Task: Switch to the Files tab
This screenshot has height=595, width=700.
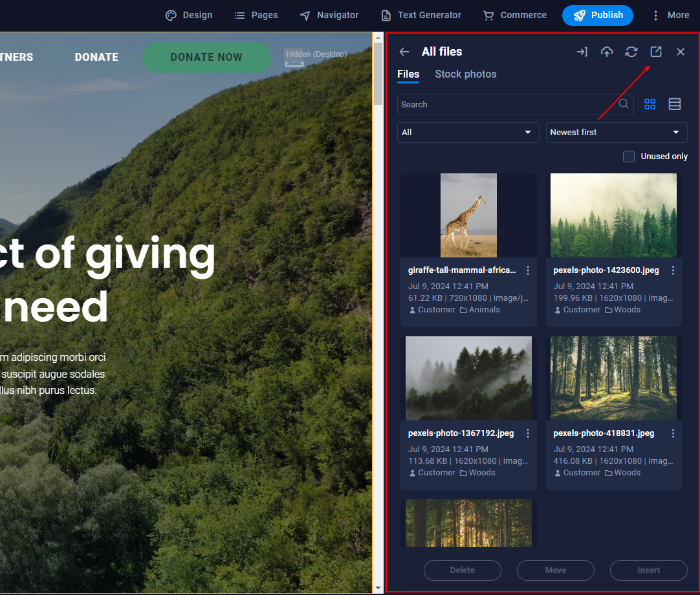Action: tap(408, 74)
